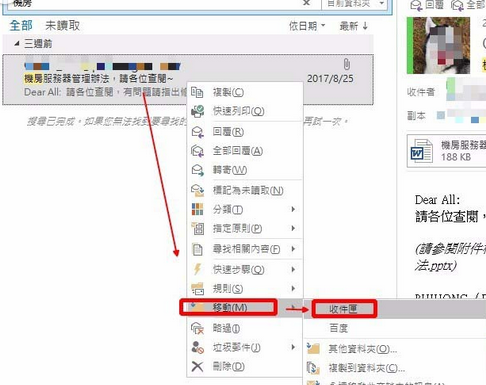The height and width of the screenshot is (385, 486).
Task: Choose 略過(I) from the context menu
Action: pyautogui.click(x=245, y=328)
